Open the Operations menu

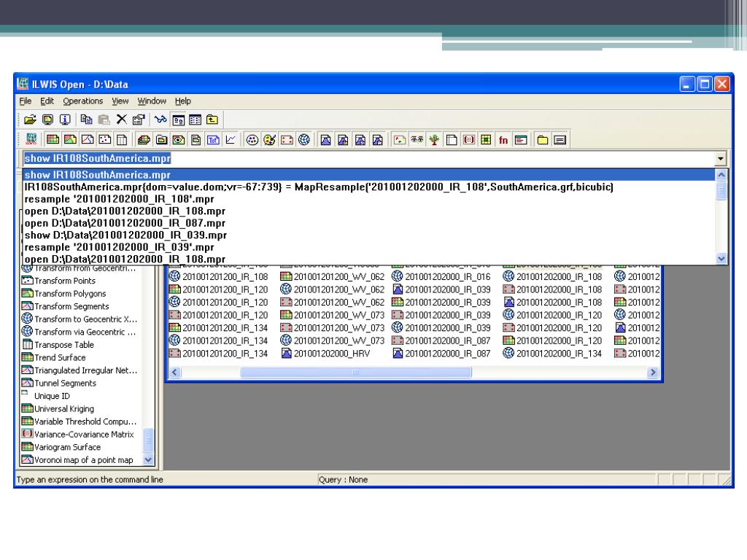[82, 101]
